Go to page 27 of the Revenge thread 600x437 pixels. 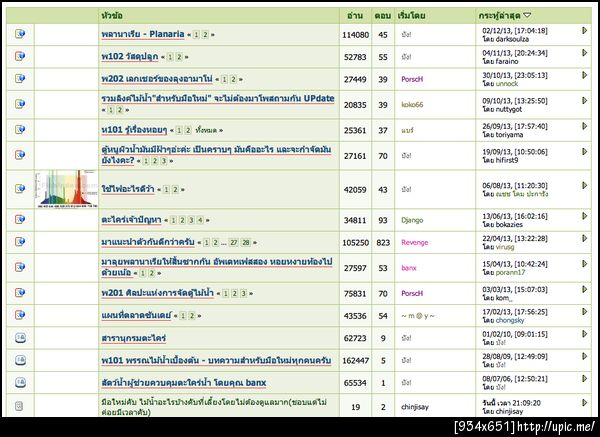(234, 242)
